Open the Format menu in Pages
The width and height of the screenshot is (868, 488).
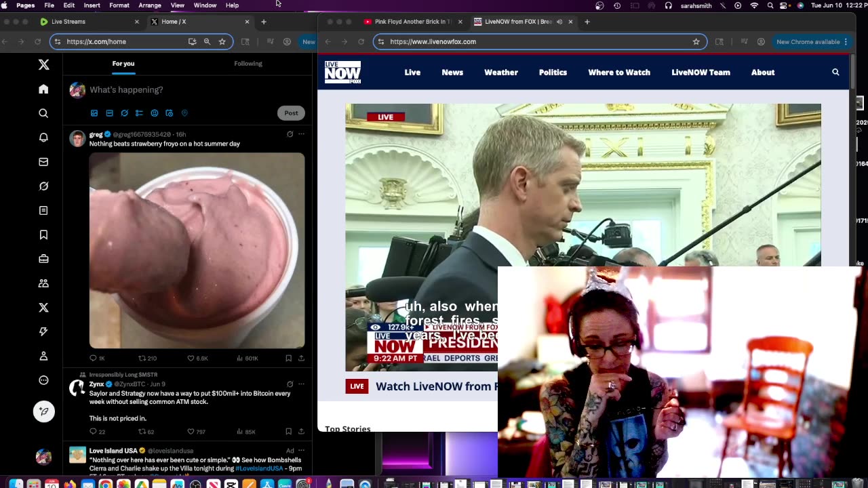119,5
